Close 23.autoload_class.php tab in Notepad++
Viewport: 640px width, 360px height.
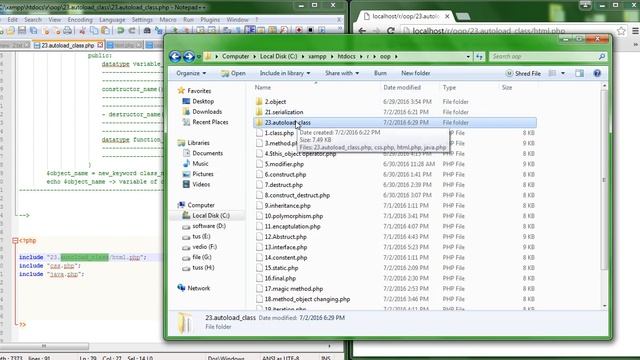pyautogui.click(x=100, y=45)
